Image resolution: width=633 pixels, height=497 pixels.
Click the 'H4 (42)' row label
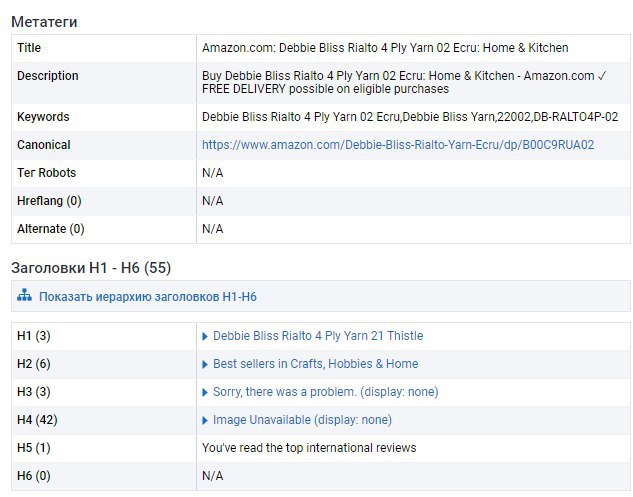click(x=37, y=419)
